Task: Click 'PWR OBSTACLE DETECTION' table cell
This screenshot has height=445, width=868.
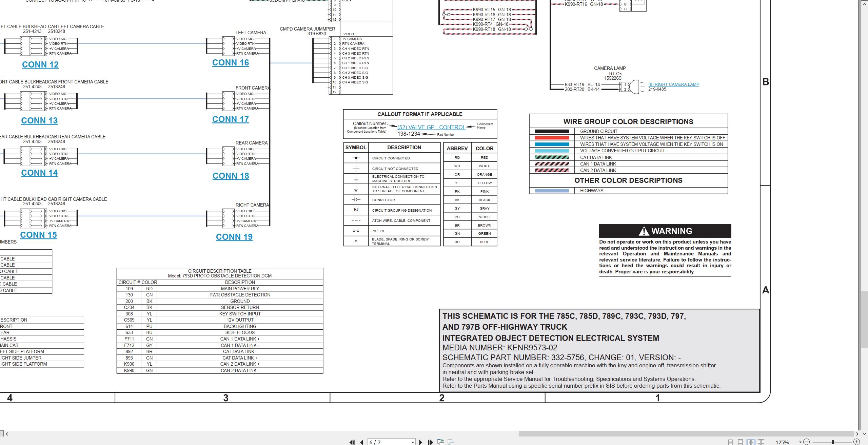Action: click(240, 295)
